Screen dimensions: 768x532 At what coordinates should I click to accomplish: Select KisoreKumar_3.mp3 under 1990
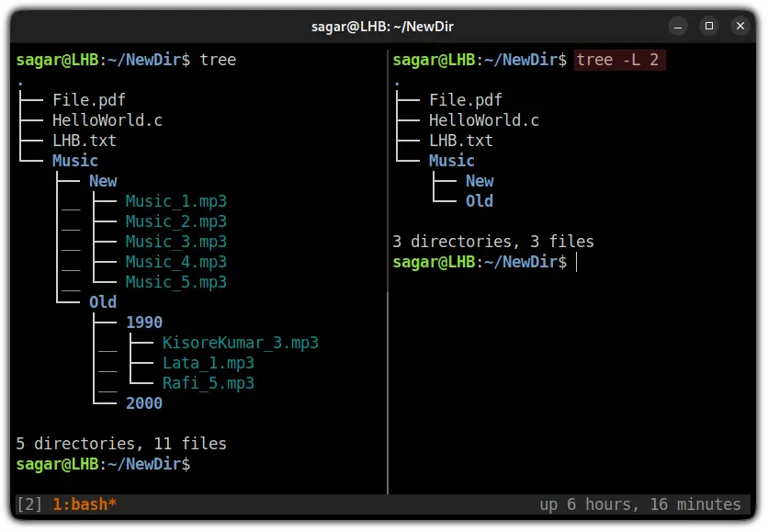point(241,342)
